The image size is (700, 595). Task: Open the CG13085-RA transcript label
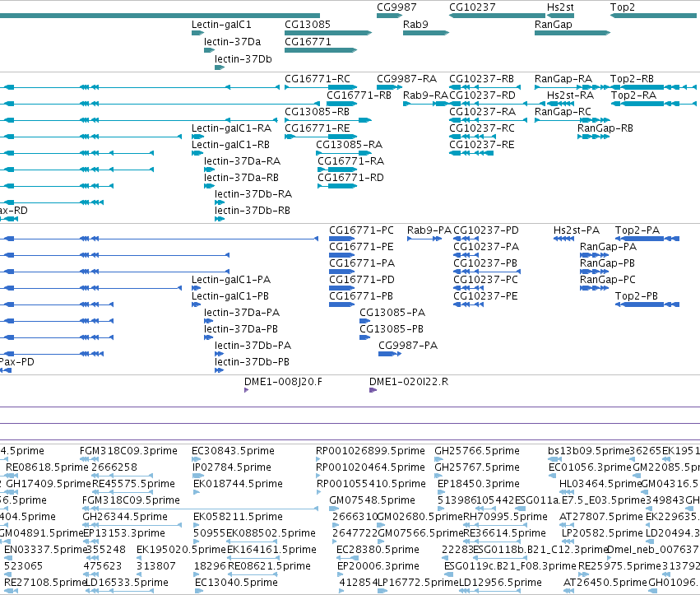(x=349, y=145)
